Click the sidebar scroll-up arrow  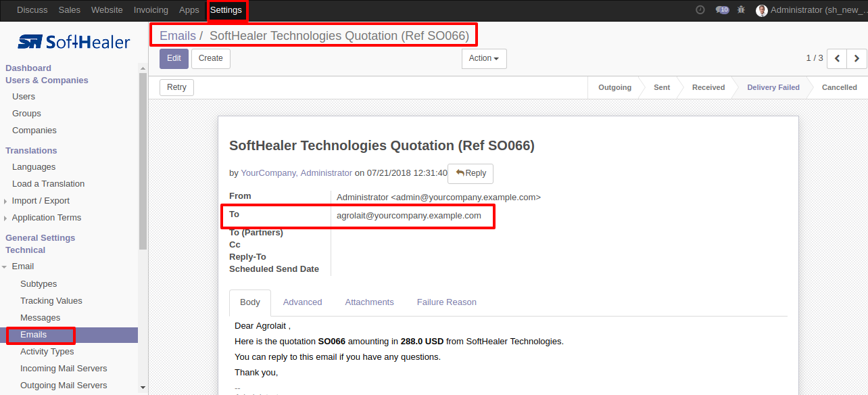click(x=143, y=68)
